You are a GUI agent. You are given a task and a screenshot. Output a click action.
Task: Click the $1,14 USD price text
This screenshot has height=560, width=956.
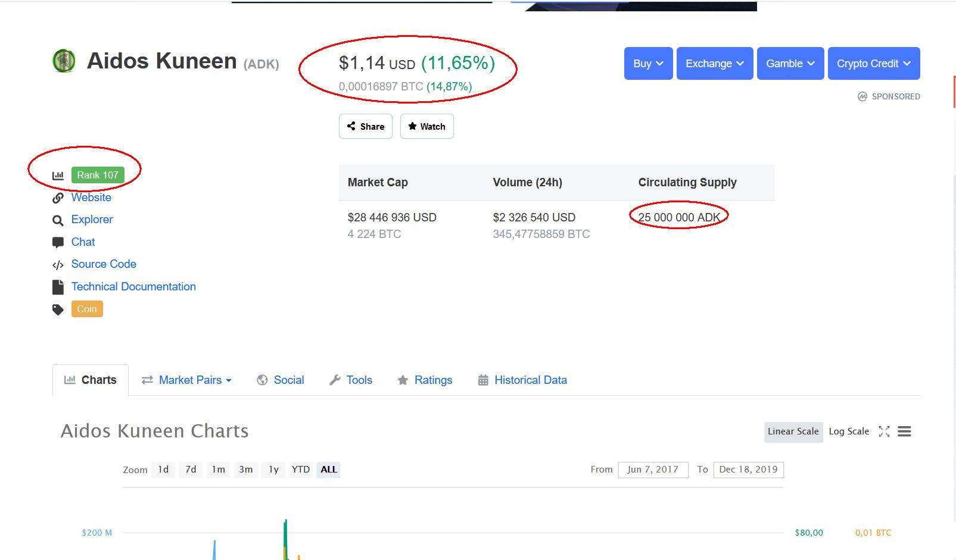pyautogui.click(x=377, y=63)
